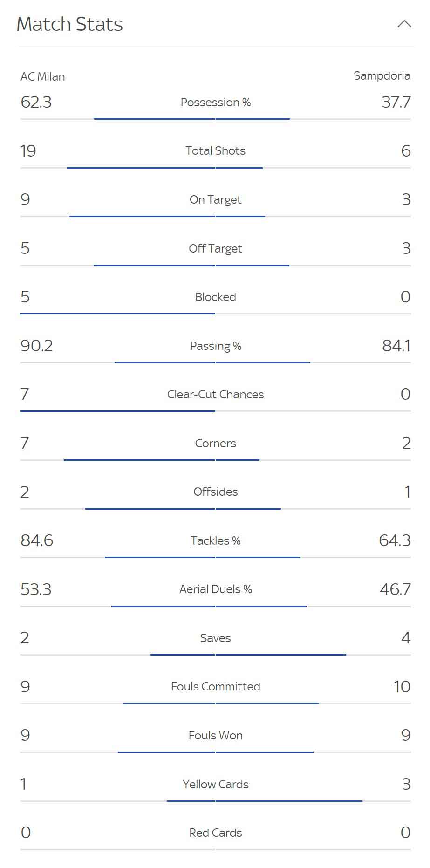Click the Red Cards label
Viewport: 430px width, 868px height.
216,833
